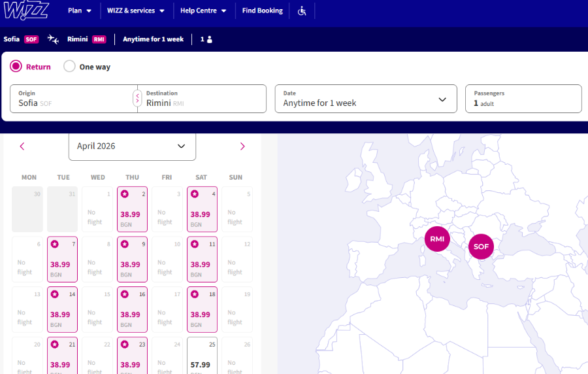The image size is (588, 374).
Task: Click the star badge on April 16
Action: click(x=125, y=294)
